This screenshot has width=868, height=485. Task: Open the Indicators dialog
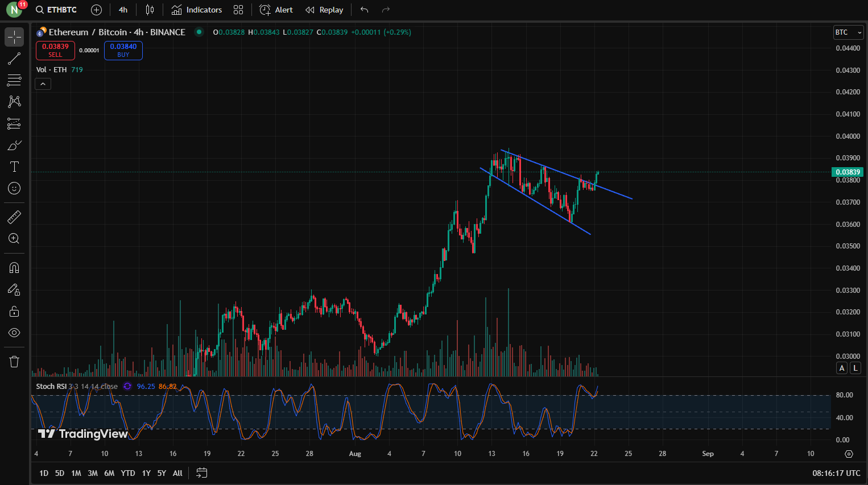tap(197, 10)
